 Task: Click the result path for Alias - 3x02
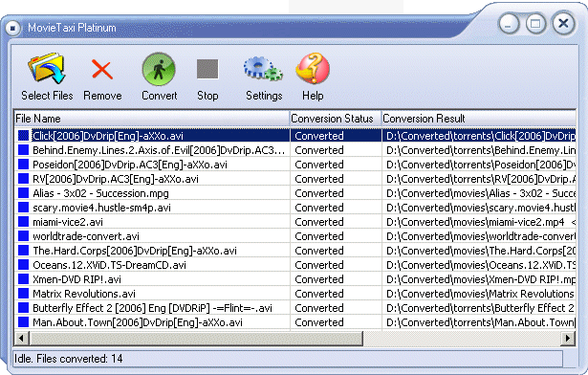(481, 193)
